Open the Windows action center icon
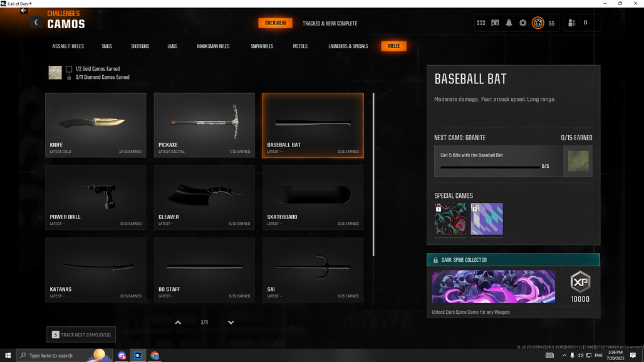Image resolution: width=644 pixels, height=362 pixels. click(x=633, y=356)
